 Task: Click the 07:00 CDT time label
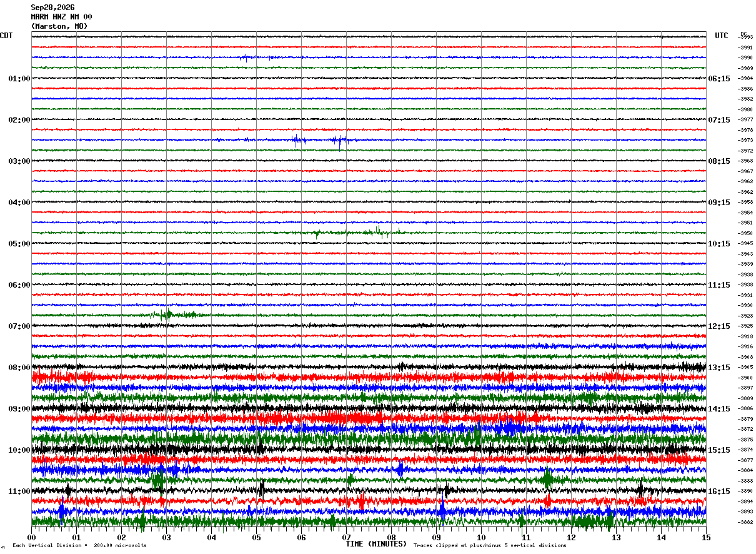tap(19, 326)
